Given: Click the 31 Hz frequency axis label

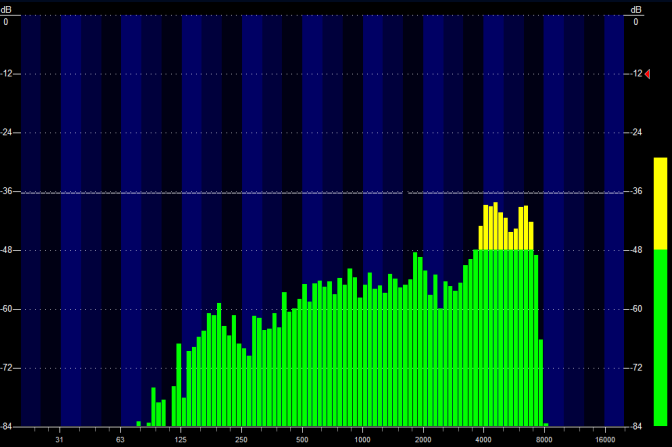Looking at the screenshot, I should [x=59, y=440].
